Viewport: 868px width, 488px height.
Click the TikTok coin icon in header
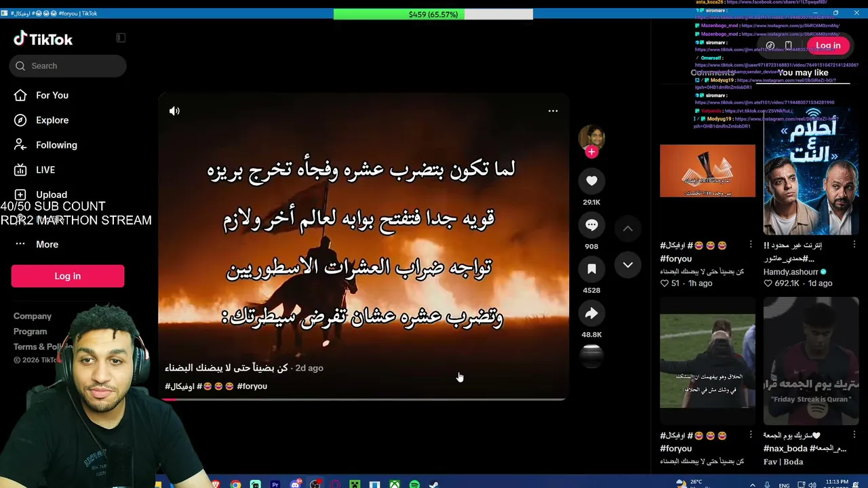(x=770, y=45)
